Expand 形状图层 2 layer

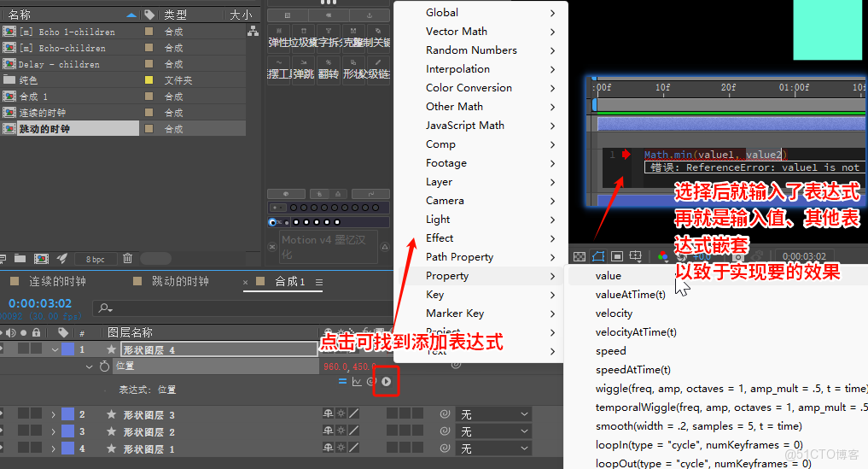(53, 431)
